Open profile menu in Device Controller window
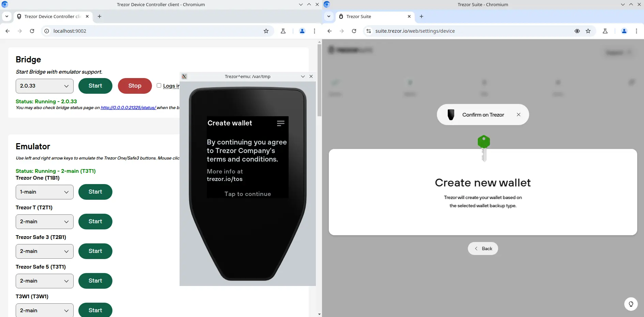Screen dimensions: 644x317 coord(302,31)
